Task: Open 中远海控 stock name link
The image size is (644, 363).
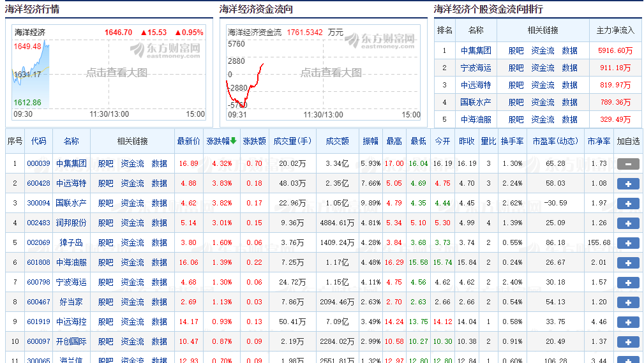Action: pos(71,322)
